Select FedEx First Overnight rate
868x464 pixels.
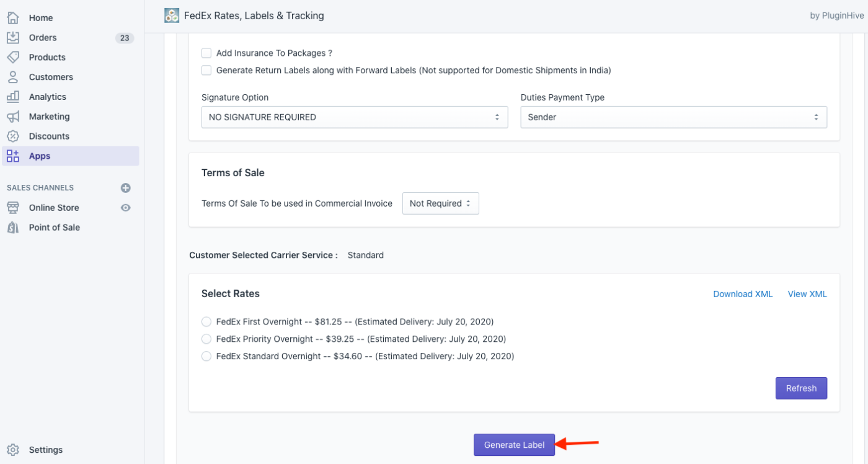pyautogui.click(x=206, y=322)
